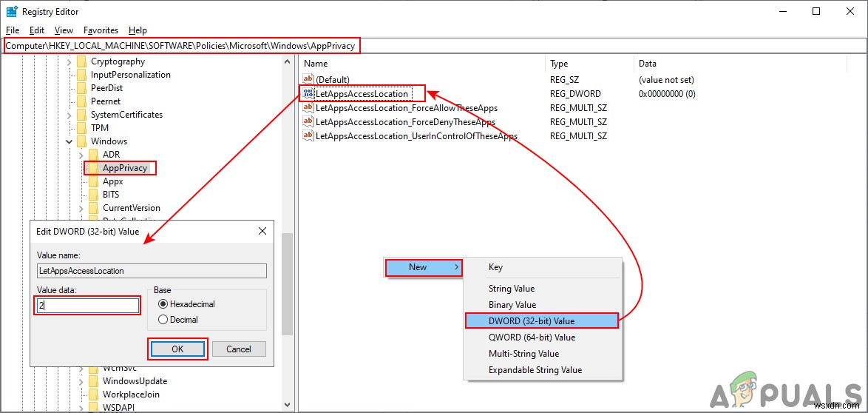Image resolution: width=868 pixels, height=413 pixels.
Task: Click the Type column header
Action: click(589, 64)
